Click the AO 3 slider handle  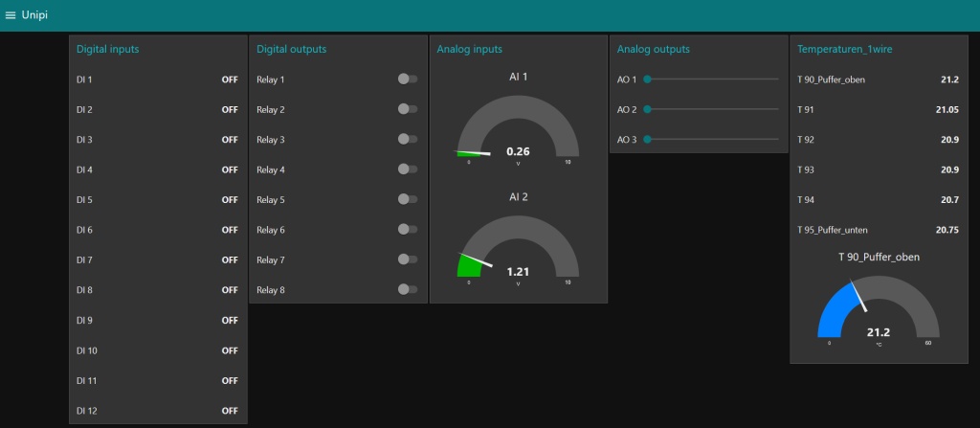point(648,139)
